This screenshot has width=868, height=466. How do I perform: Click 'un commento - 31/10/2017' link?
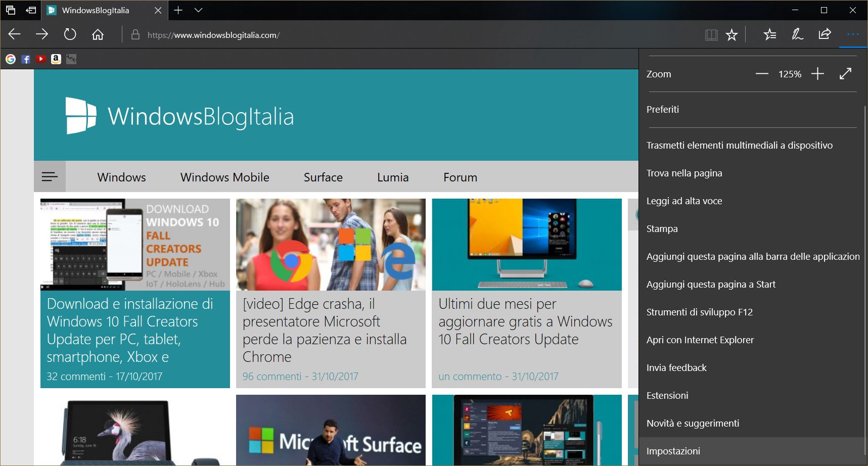498,377
